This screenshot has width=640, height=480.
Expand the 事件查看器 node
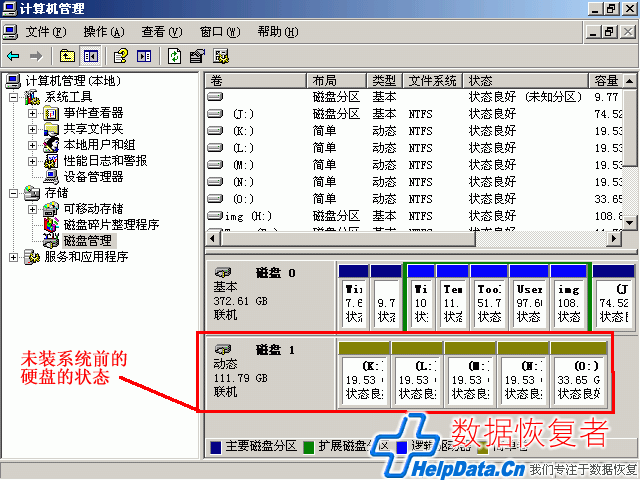pos(32,113)
